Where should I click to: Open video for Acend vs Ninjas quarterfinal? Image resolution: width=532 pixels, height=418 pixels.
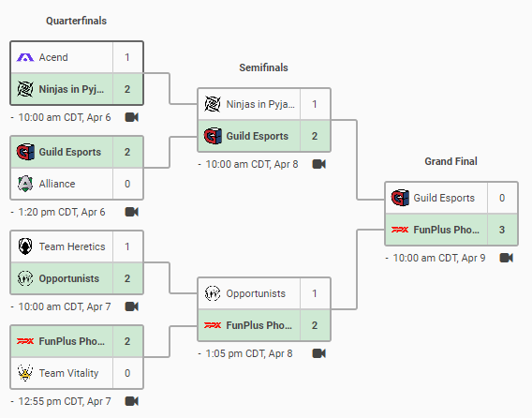click(x=132, y=117)
